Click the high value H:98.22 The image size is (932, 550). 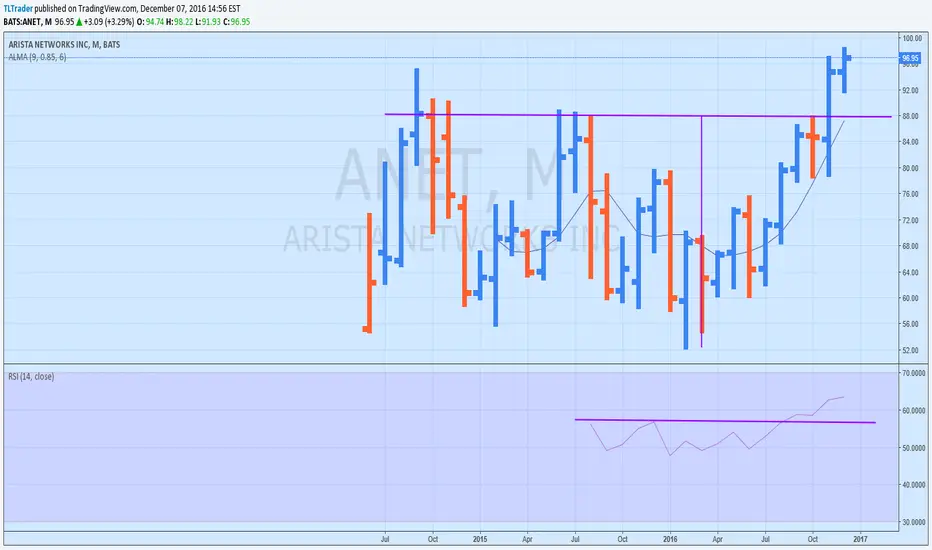[180, 21]
